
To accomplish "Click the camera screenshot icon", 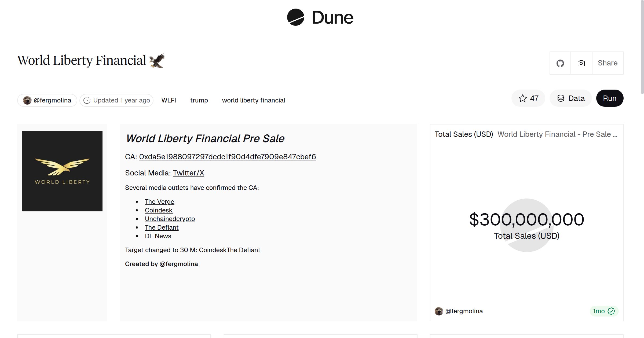I will coord(581,63).
